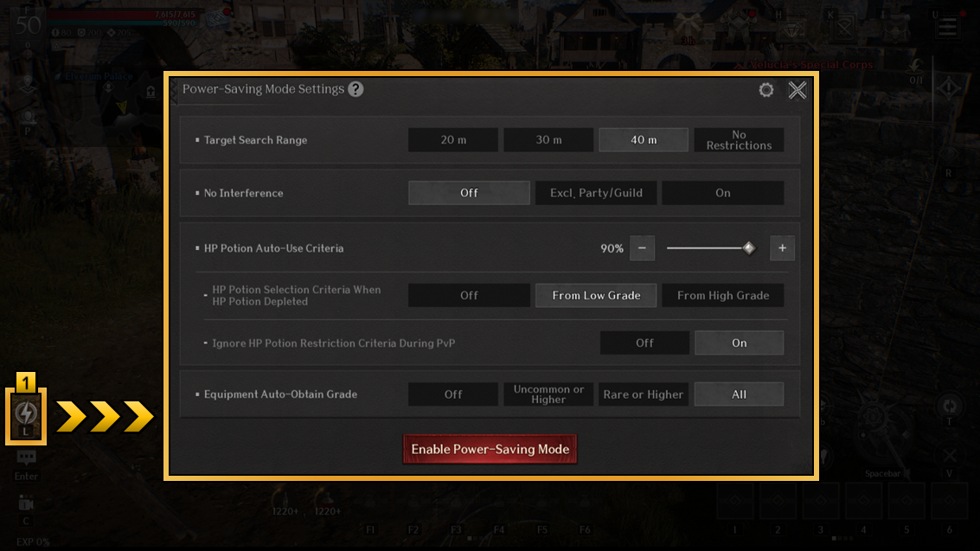Choose Uncommon or Higher equipment grade
Image resolution: width=980 pixels, height=551 pixels.
pyautogui.click(x=548, y=394)
